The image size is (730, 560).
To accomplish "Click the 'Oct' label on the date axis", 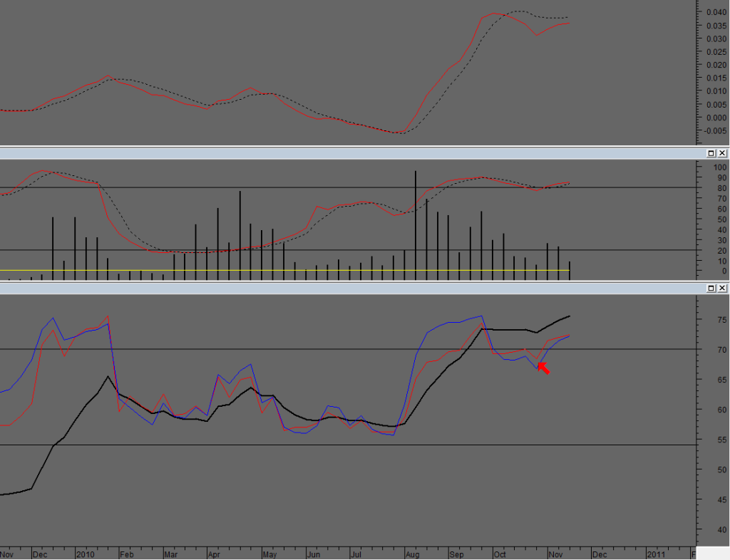I will [x=500, y=554].
